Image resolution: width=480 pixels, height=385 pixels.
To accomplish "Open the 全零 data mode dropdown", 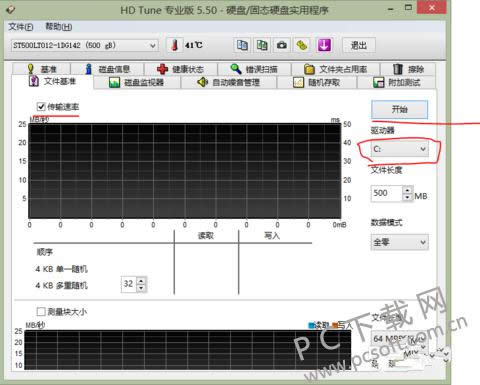I will [x=399, y=242].
